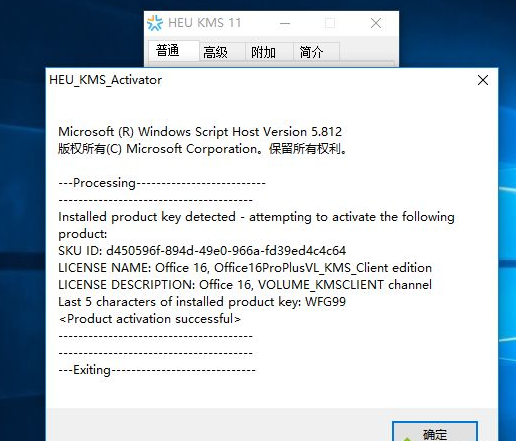The width and height of the screenshot is (516, 441).
Task: Click the ---Exiting--- line in the output
Action: tap(157, 370)
